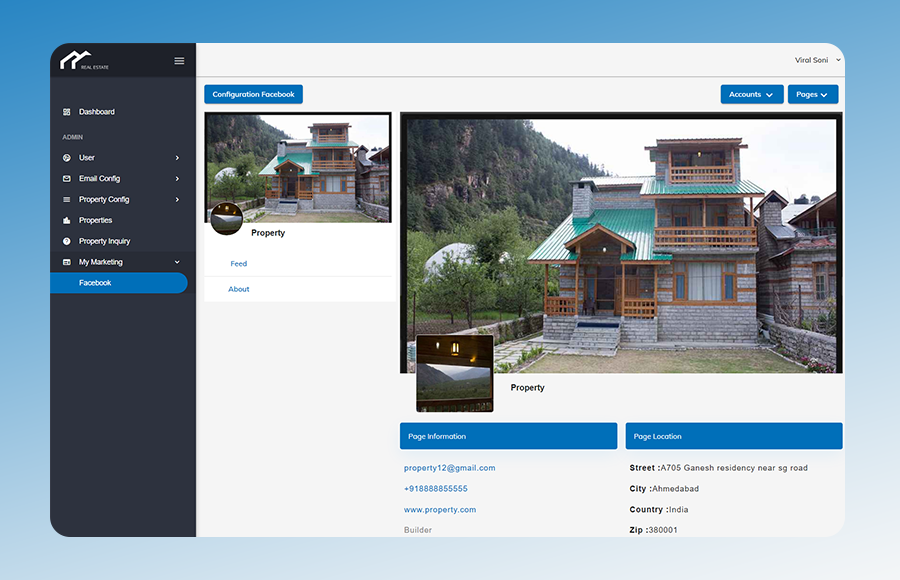Click the +918888855555 phone link
The height and width of the screenshot is (580, 900).
pyautogui.click(x=436, y=489)
